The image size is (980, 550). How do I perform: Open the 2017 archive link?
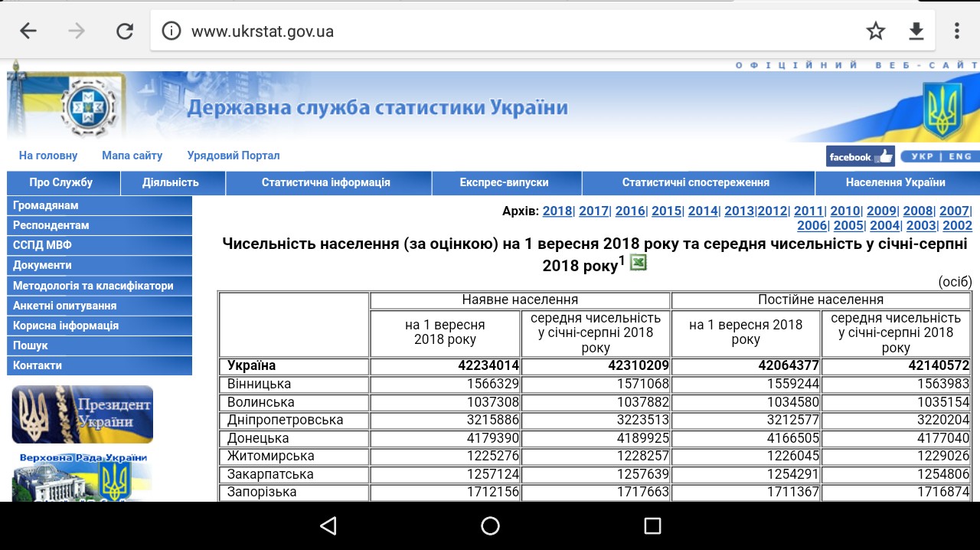(x=593, y=211)
